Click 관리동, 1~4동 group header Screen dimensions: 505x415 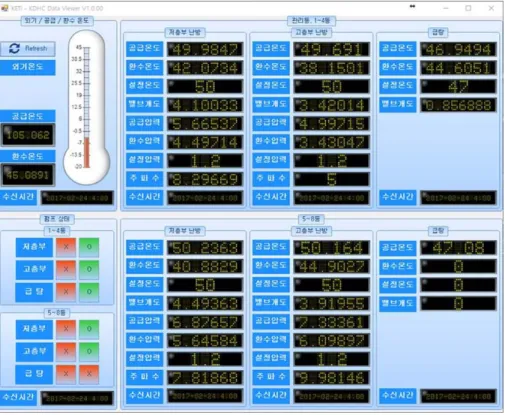tap(311, 21)
